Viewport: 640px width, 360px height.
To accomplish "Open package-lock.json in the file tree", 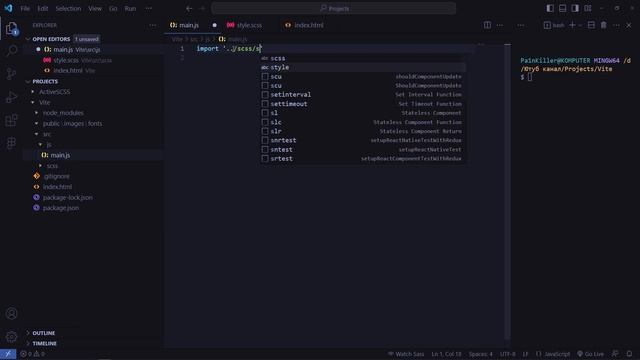I will coord(67,197).
